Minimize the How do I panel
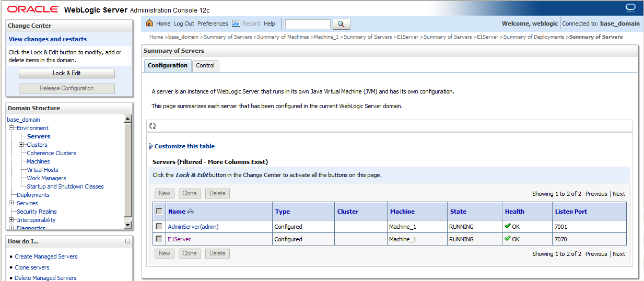This screenshot has width=644, height=281. pyautogui.click(x=127, y=241)
